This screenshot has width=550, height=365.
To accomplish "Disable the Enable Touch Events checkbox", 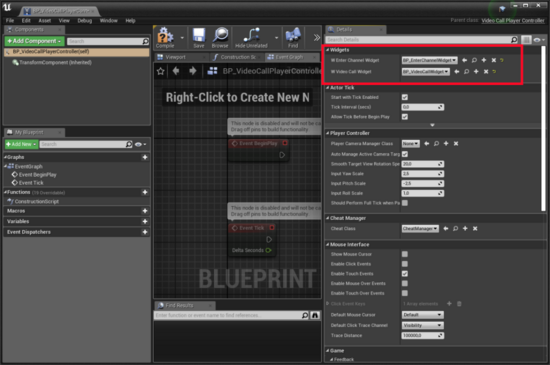I will [405, 273].
